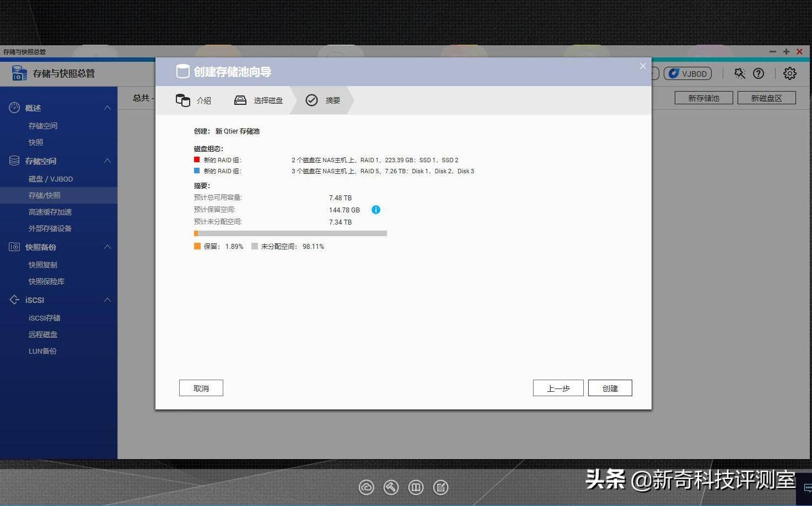
Task: Click 创建 to create the storage pool
Action: tap(610, 388)
